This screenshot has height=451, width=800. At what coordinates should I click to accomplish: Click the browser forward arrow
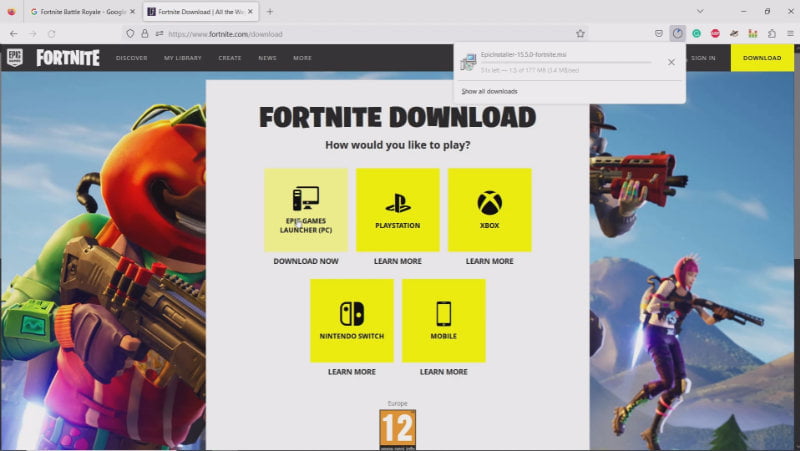[x=33, y=34]
